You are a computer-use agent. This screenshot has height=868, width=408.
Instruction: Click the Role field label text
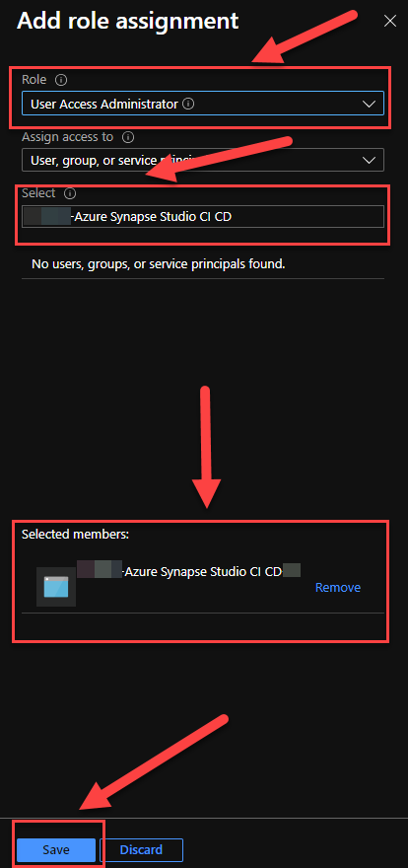point(34,80)
